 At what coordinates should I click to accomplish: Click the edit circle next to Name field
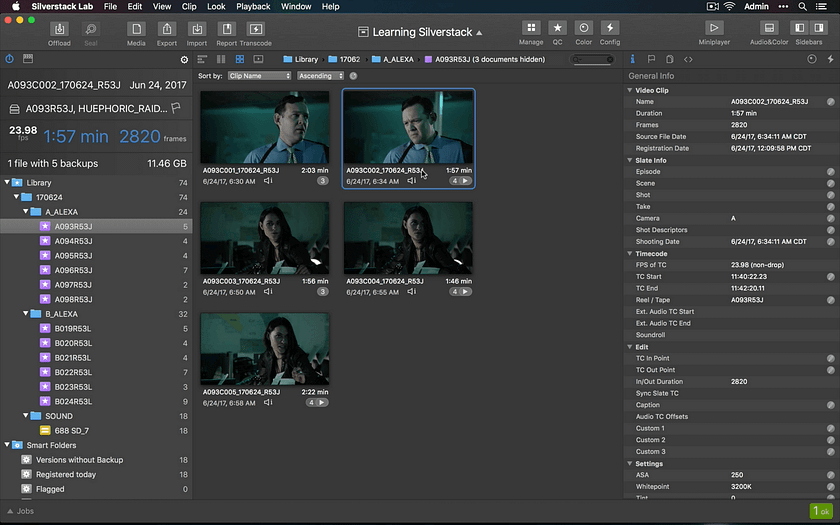(830, 101)
